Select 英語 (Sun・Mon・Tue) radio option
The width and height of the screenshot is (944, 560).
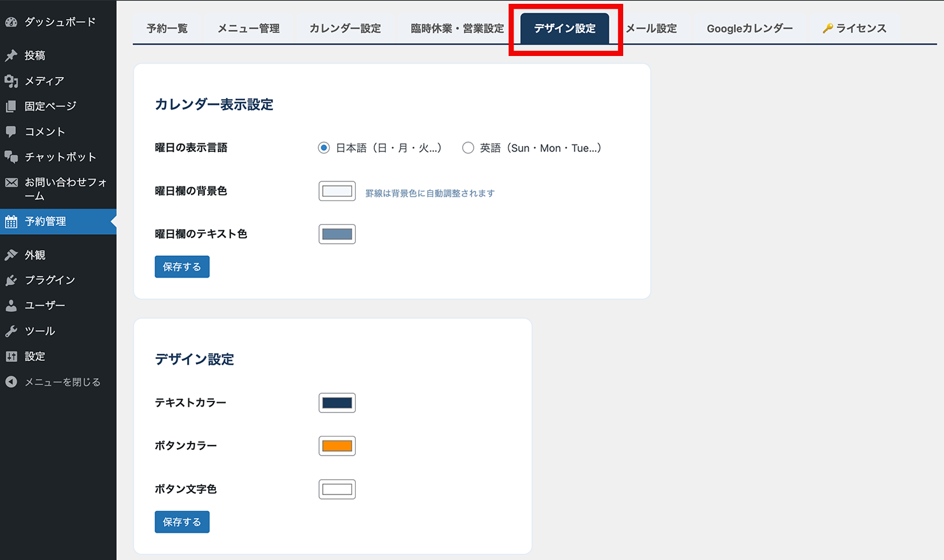pos(468,148)
